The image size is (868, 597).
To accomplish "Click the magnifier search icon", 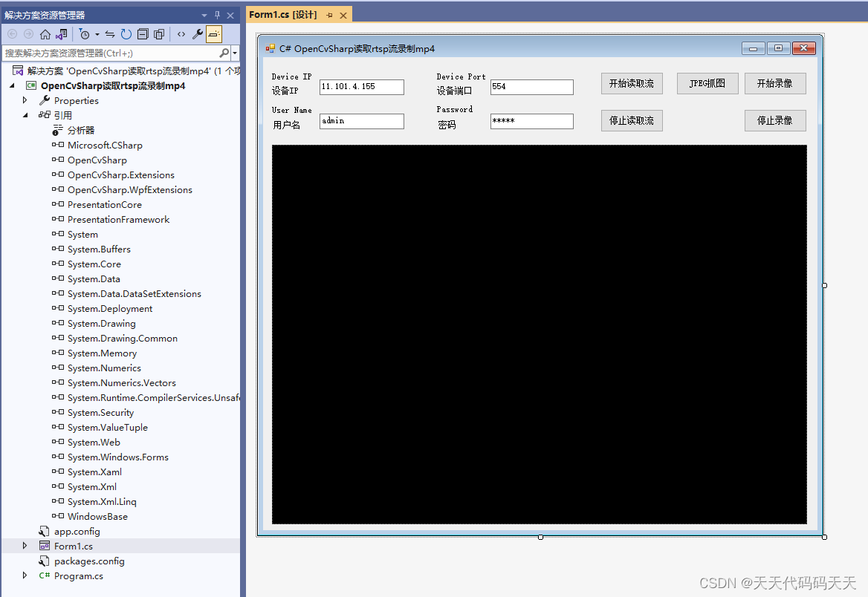I will pos(224,53).
